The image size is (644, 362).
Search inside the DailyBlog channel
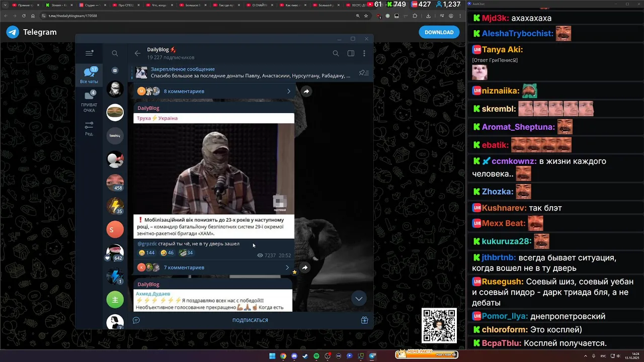pyautogui.click(x=336, y=53)
